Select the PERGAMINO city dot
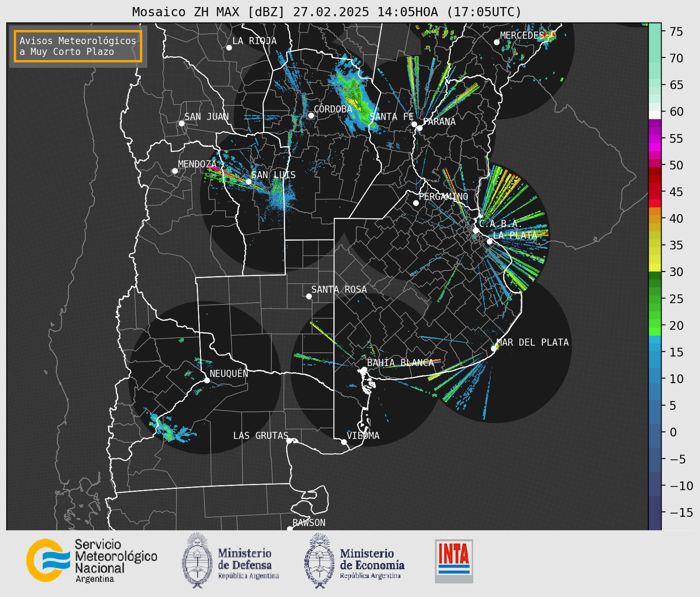Viewport: 700px width, 597px height. tap(416, 203)
